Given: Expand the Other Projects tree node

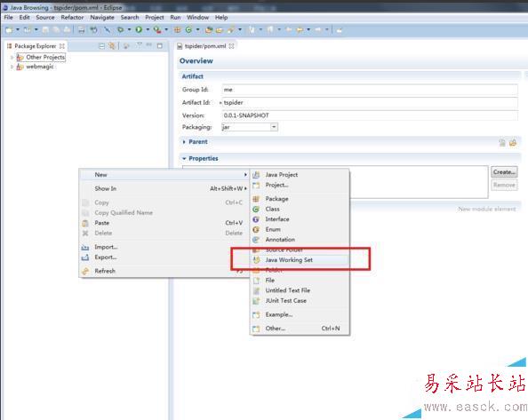Looking at the screenshot, I should [12, 58].
